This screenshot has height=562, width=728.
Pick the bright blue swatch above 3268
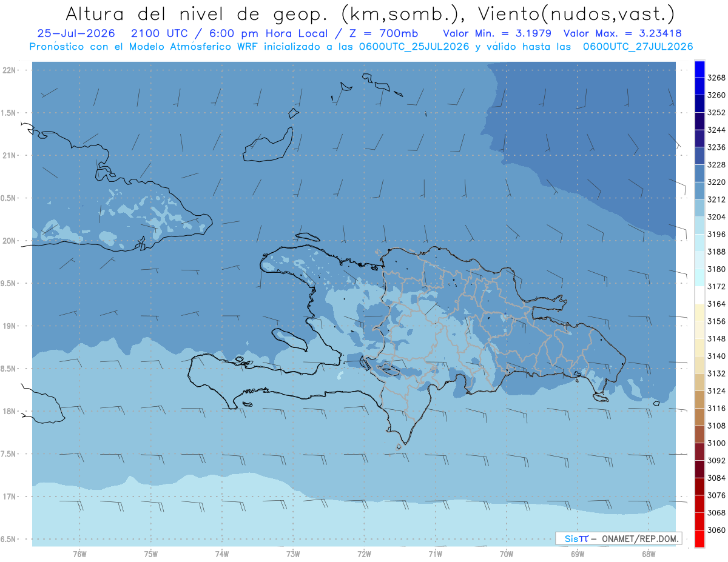(699, 69)
